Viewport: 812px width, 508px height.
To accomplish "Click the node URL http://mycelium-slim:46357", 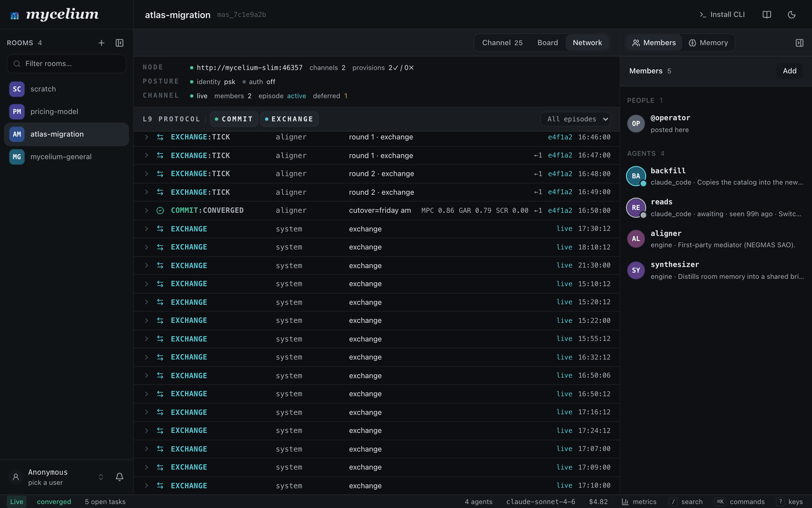I will click(x=249, y=68).
